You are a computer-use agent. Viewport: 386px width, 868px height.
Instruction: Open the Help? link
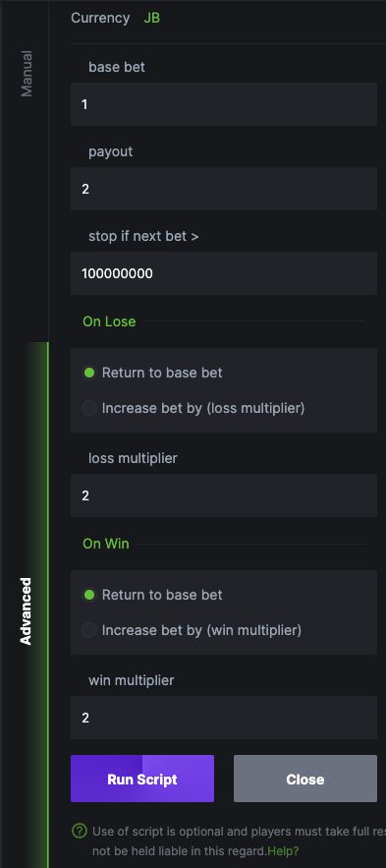(283, 850)
